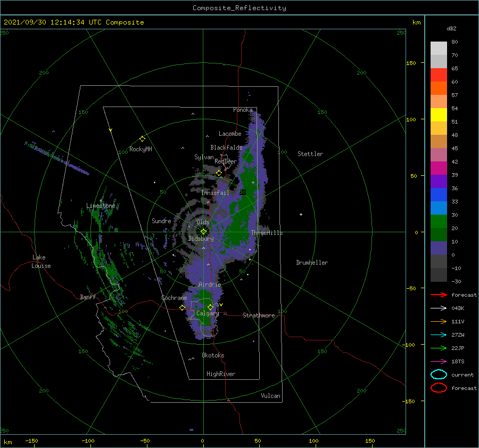Click the current legend label
Viewport: 479px width, 448px height.
[x=463, y=374]
